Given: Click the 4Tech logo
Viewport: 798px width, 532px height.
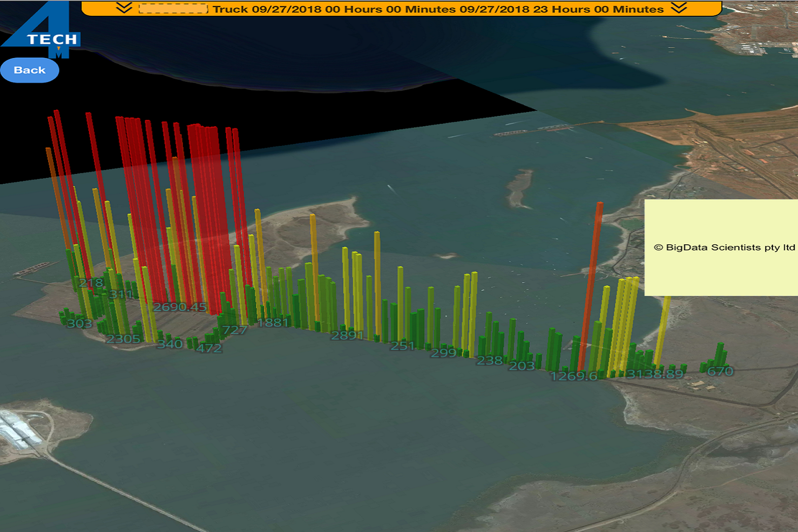Looking at the screenshot, I should (42, 29).
